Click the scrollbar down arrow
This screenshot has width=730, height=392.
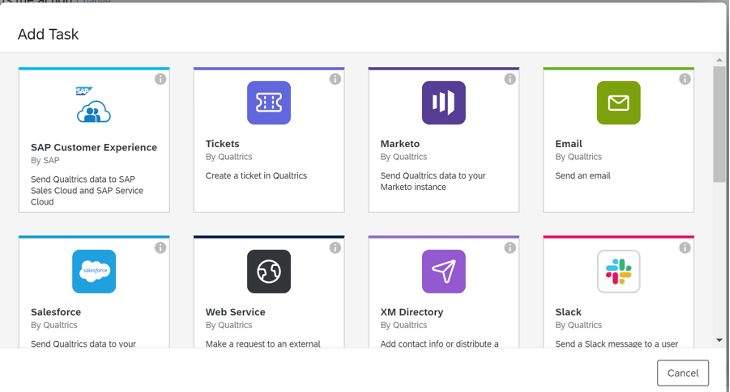719,340
